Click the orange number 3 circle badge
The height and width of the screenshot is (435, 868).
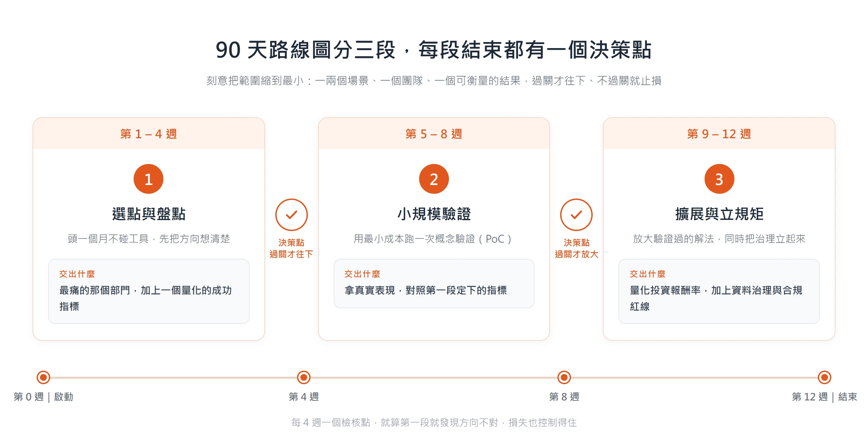coord(719,179)
